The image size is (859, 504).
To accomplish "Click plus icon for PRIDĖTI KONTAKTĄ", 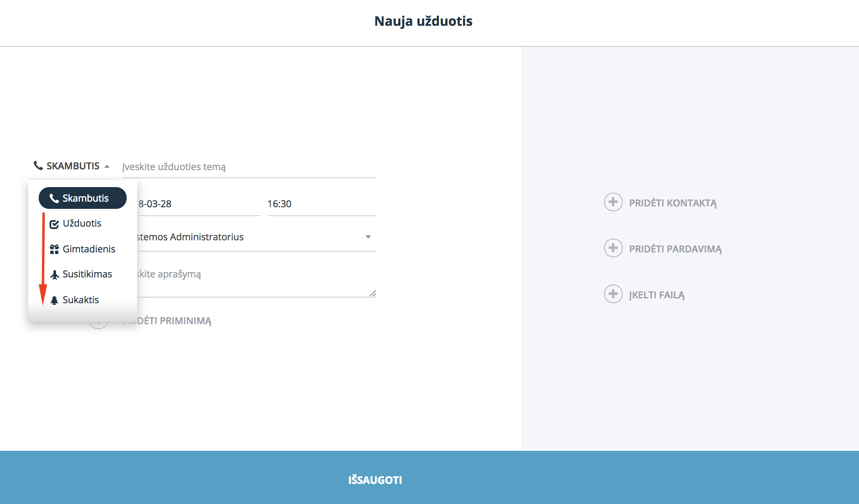I will tap(613, 202).
